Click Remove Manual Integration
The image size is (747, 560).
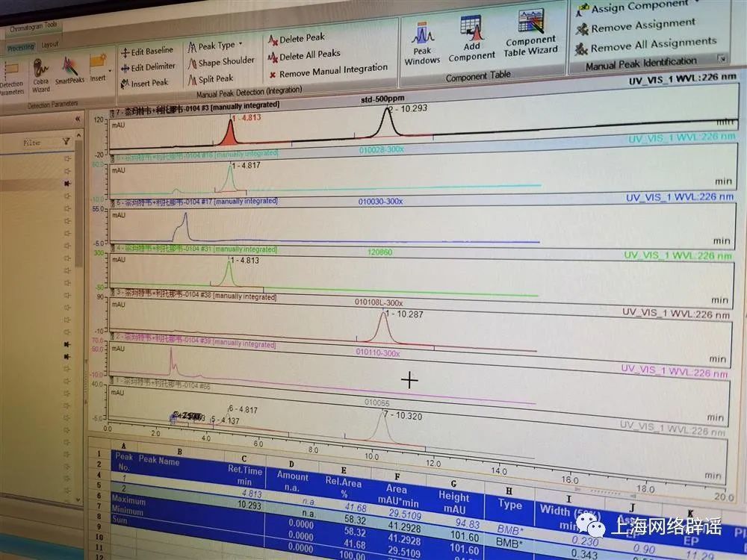(328, 72)
